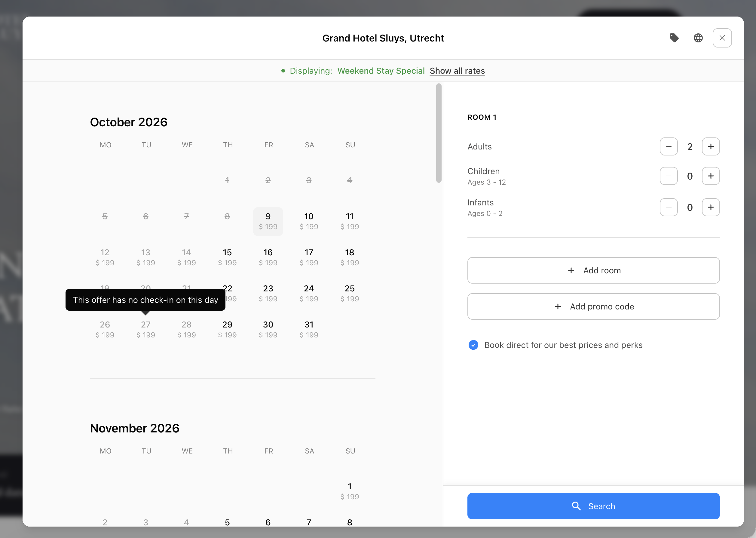Choose October 29 in the calendar
This screenshot has width=756, height=538.
tap(227, 330)
